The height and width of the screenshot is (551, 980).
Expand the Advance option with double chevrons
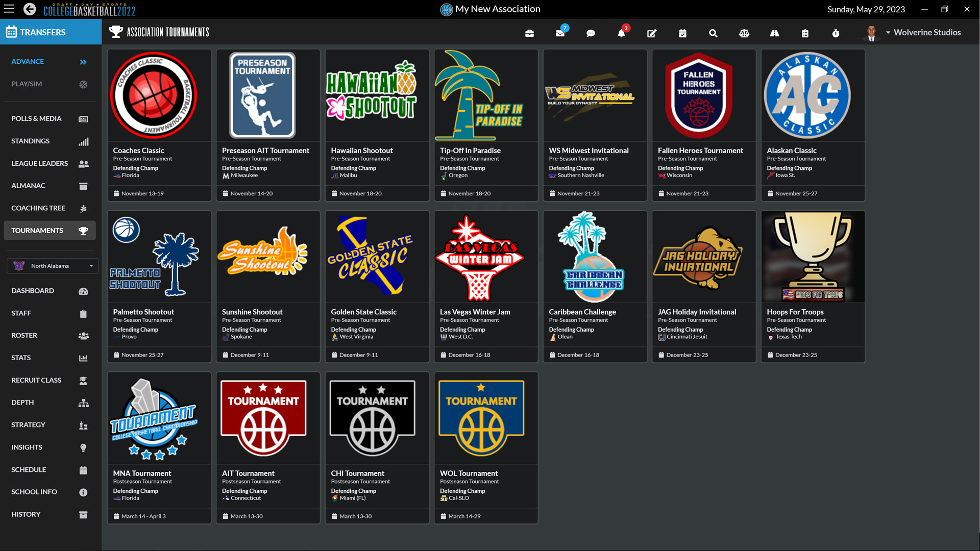click(x=83, y=62)
